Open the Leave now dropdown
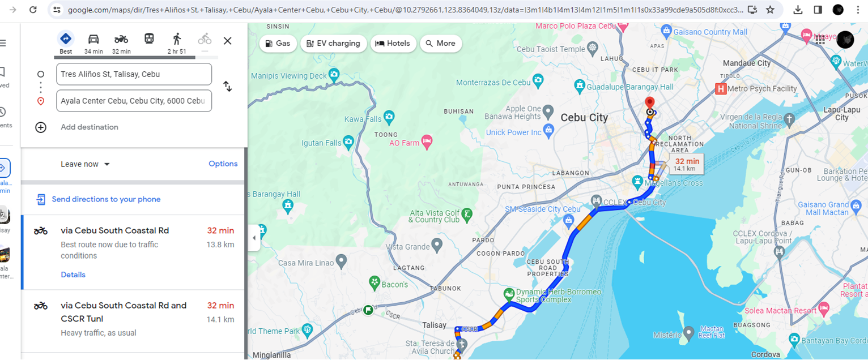868x360 pixels. click(x=85, y=164)
